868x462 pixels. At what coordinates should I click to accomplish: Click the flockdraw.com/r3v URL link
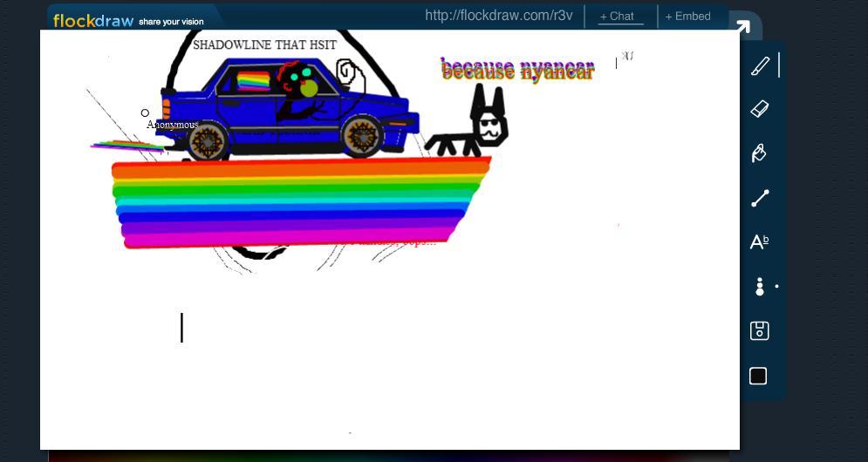pyautogui.click(x=498, y=16)
